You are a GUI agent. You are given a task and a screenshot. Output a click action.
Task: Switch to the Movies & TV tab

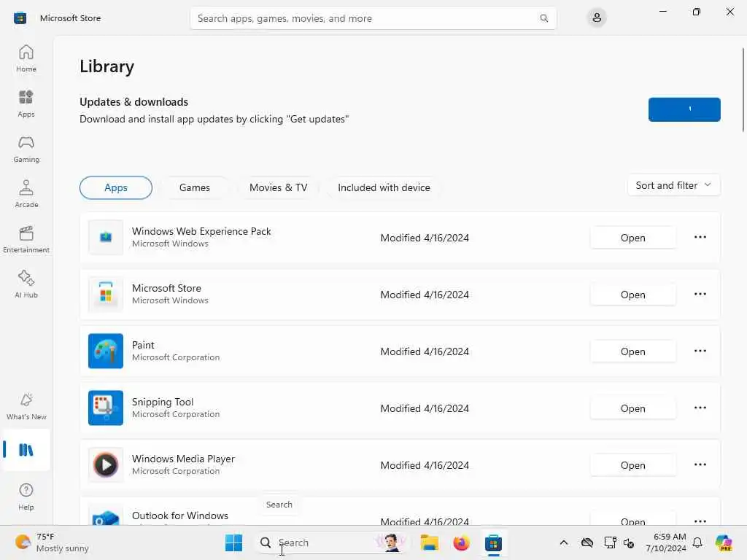(278, 187)
